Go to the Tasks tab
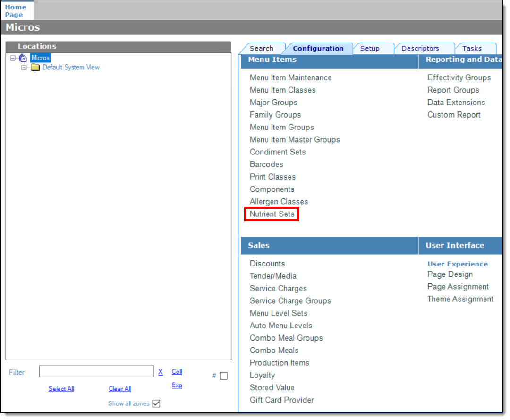The image size is (510, 420). tap(472, 49)
